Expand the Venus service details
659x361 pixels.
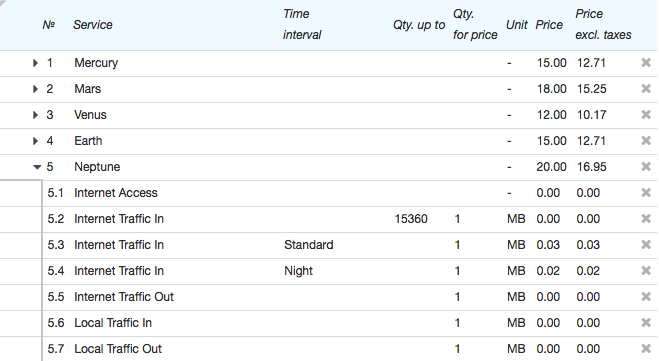[x=35, y=115]
